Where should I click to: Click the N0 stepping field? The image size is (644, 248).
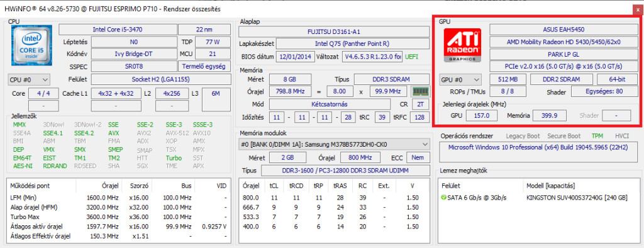click(133, 42)
